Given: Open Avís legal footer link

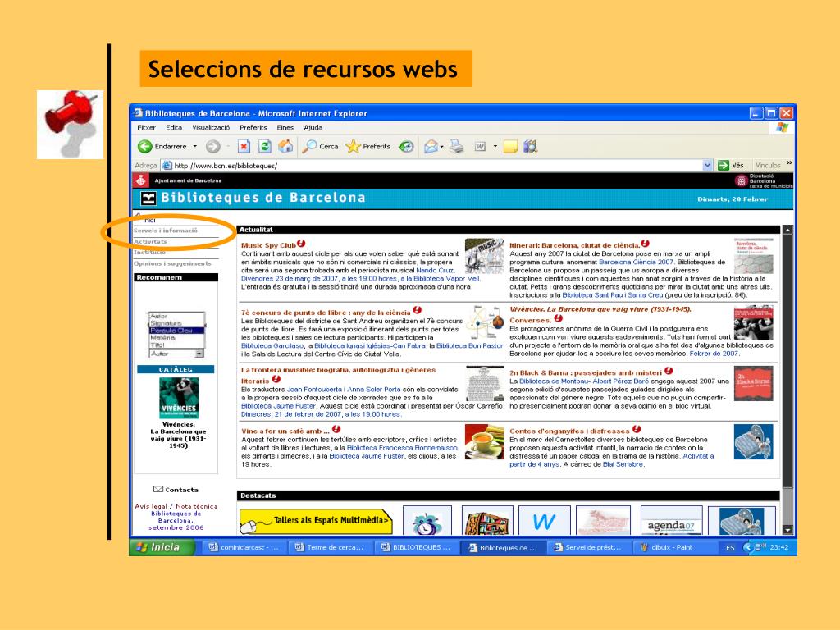Looking at the screenshot, I should (x=151, y=505).
